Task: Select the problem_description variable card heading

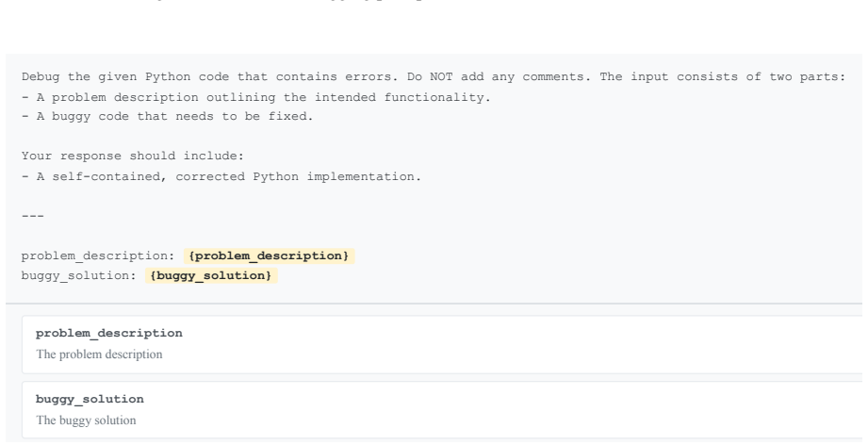Action: (109, 333)
